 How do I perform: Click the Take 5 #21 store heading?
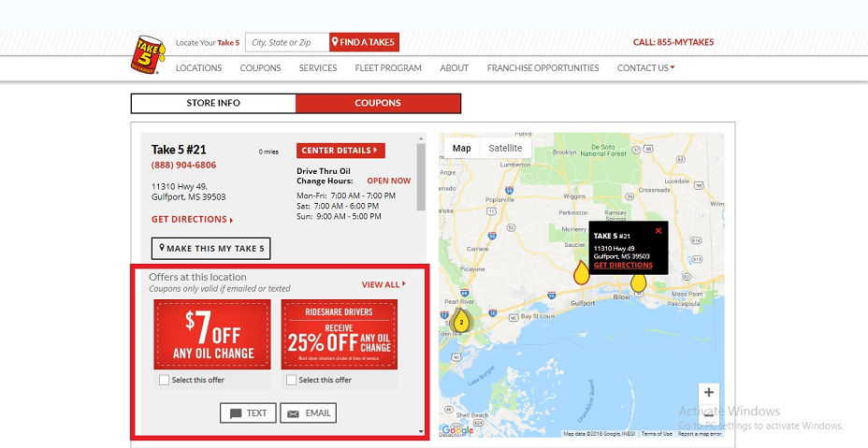pyautogui.click(x=179, y=150)
